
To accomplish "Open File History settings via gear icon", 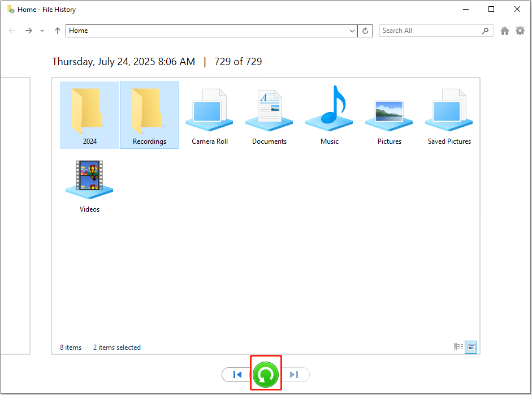I will click(x=520, y=31).
